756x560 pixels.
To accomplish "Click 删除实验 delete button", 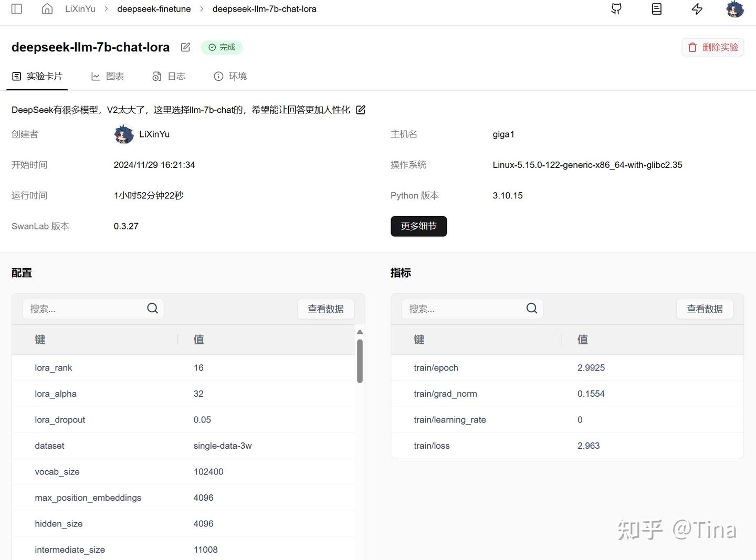I will [713, 47].
